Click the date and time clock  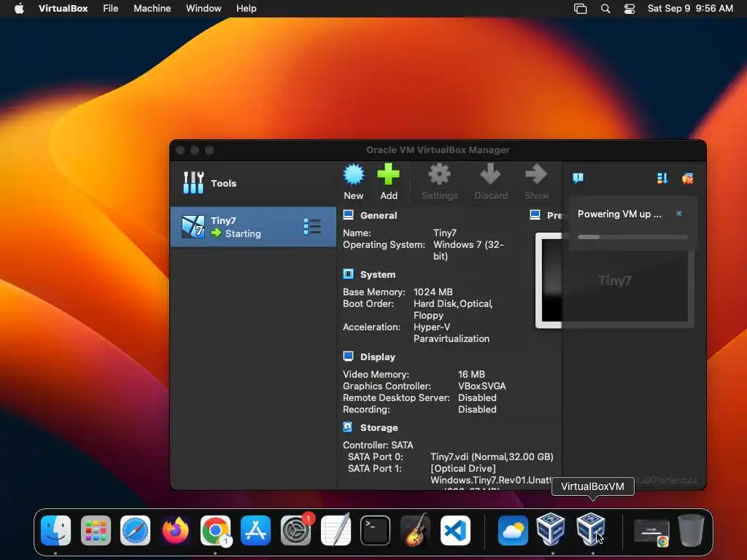690,9
